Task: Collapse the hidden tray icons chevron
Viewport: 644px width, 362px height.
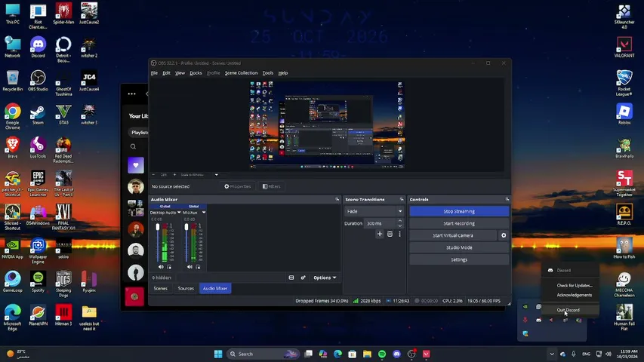Action: click(x=552, y=354)
